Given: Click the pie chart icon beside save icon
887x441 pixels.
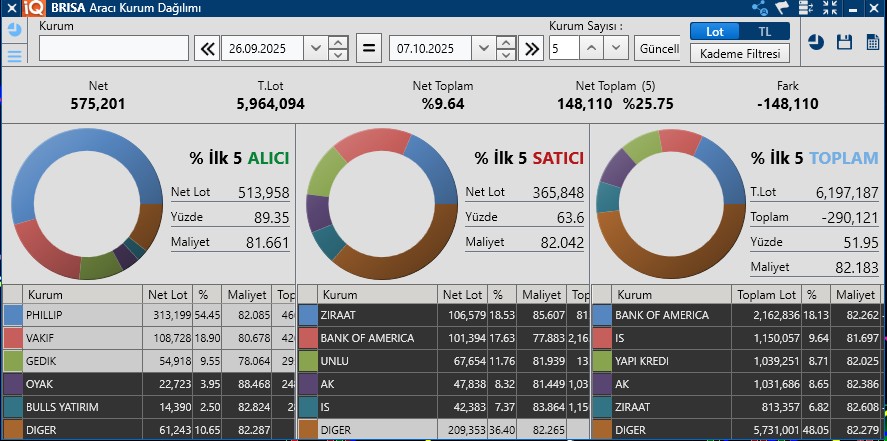Looking at the screenshot, I should pyautogui.click(x=816, y=42).
